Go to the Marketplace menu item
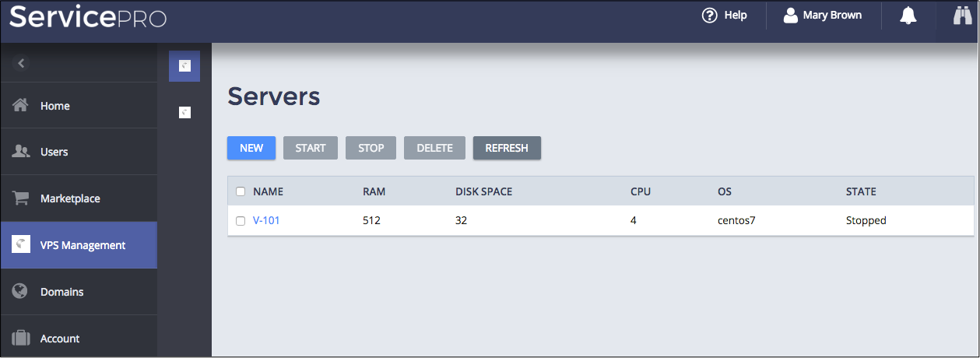This screenshot has height=358, width=980. pos(70,198)
